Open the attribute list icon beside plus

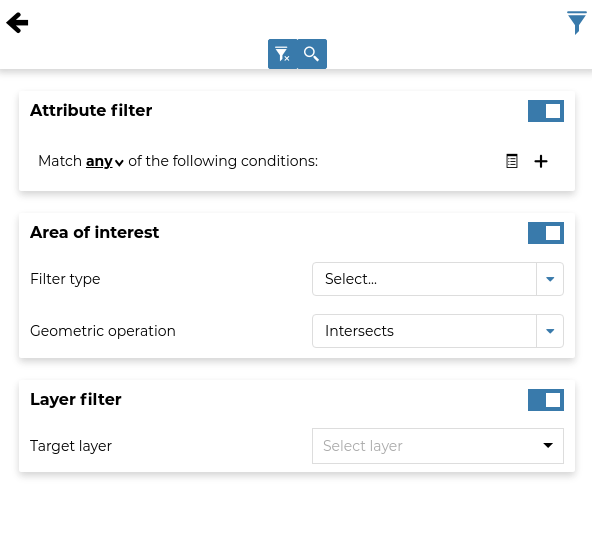point(512,161)
